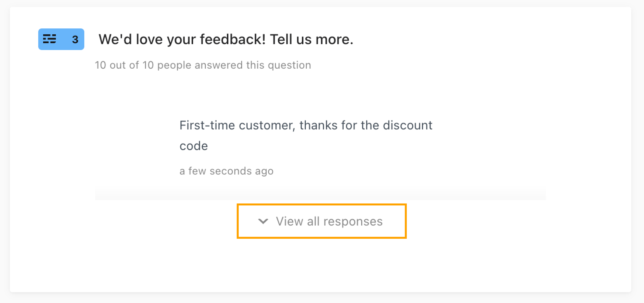Click the 10 out of 10 answered text
644x303 pixels.
203,65
